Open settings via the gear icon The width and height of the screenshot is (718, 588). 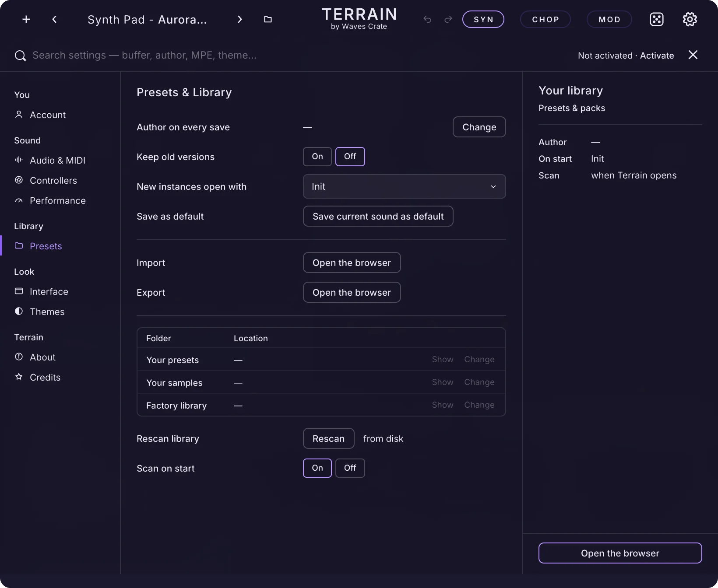[x=690, y=19]
